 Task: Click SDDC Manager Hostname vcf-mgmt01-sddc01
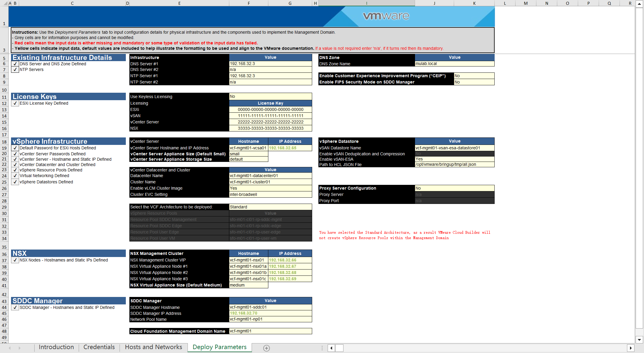(x=270, y=307)
